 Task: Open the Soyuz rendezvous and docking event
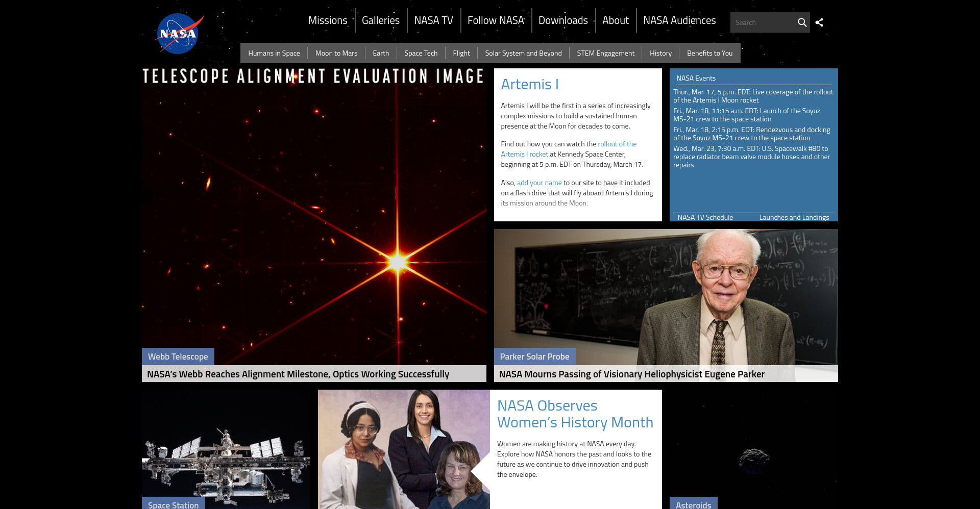click(751, 134)
